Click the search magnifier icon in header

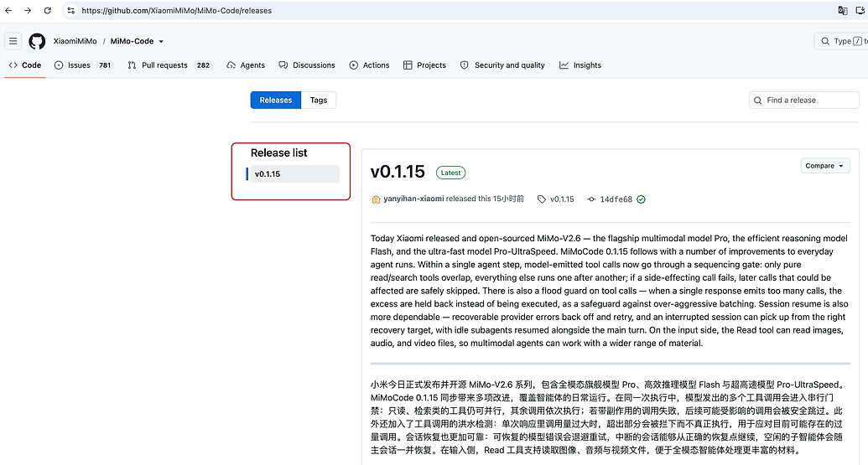[x=825, y=41]
